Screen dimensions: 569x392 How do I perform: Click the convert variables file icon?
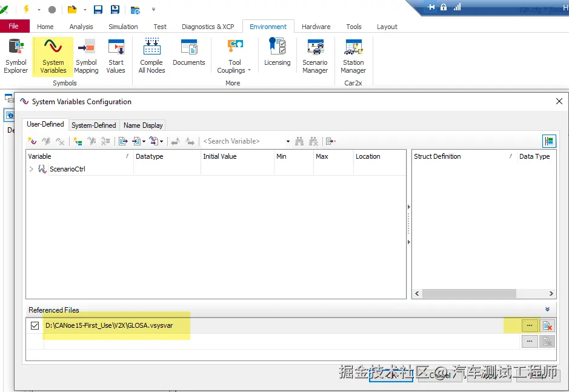coord(154,141)
